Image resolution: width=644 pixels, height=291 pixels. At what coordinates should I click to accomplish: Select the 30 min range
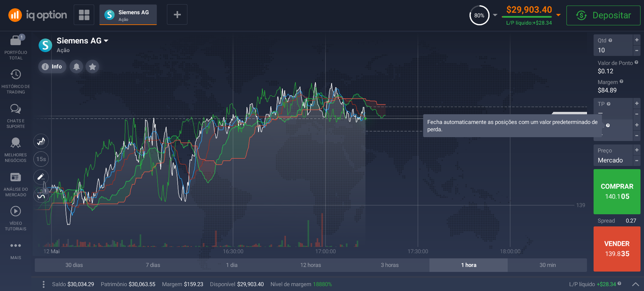point(548,265)
